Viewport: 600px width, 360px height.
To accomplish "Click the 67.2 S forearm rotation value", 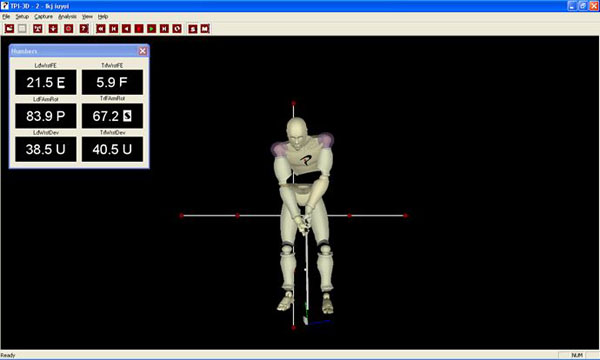I will [112, 116].
